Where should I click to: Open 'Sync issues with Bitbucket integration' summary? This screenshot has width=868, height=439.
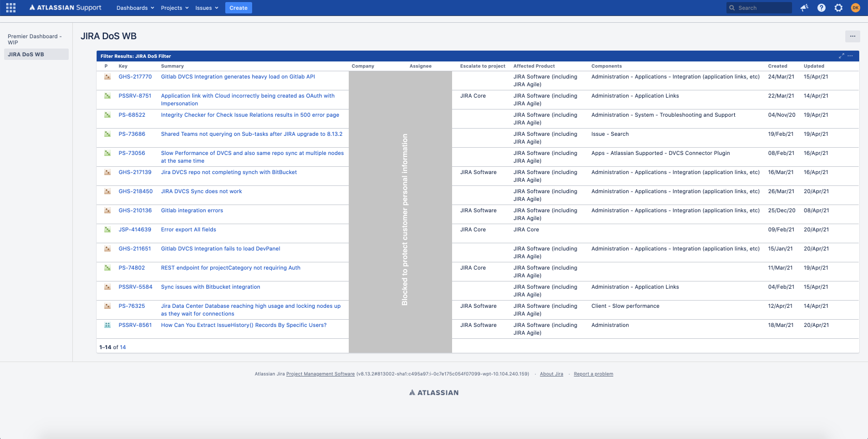(211, 287)
